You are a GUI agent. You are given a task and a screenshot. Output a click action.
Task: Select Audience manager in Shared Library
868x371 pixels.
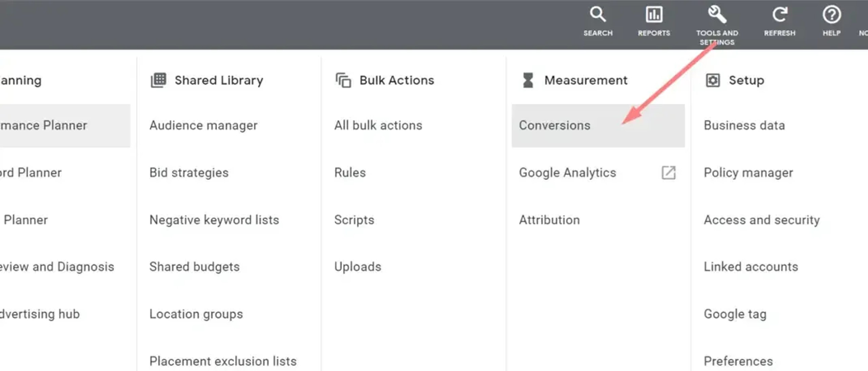click(203, 126)
